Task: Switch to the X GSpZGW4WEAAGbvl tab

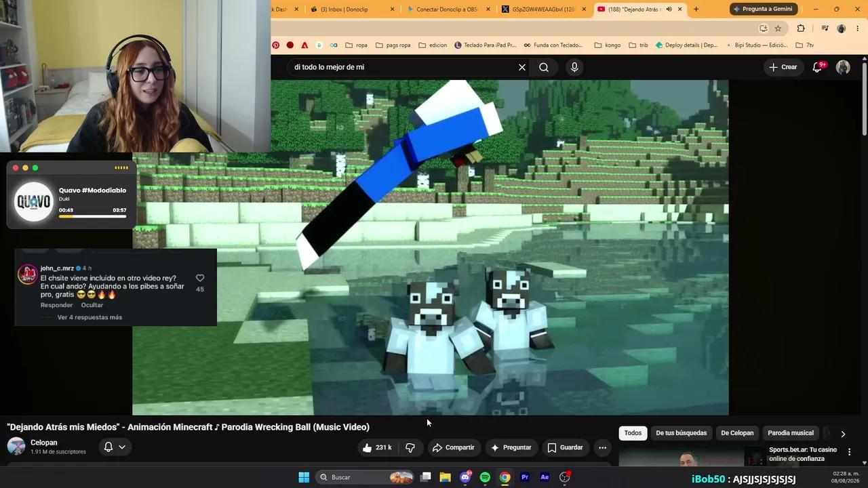Action: coord(542,9)
